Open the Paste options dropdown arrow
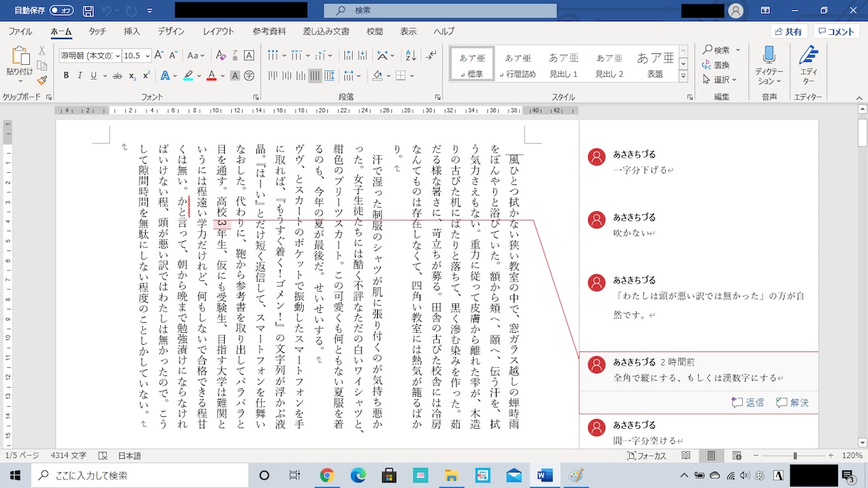Image resolution: width=868 pixels, height=488 pixels. click(19, 80)
